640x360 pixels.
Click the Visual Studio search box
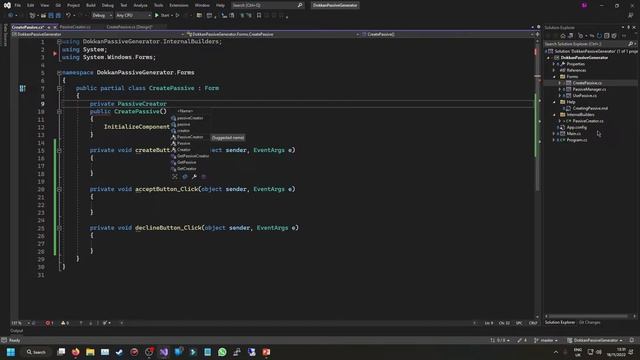click(x=267, y=5)
